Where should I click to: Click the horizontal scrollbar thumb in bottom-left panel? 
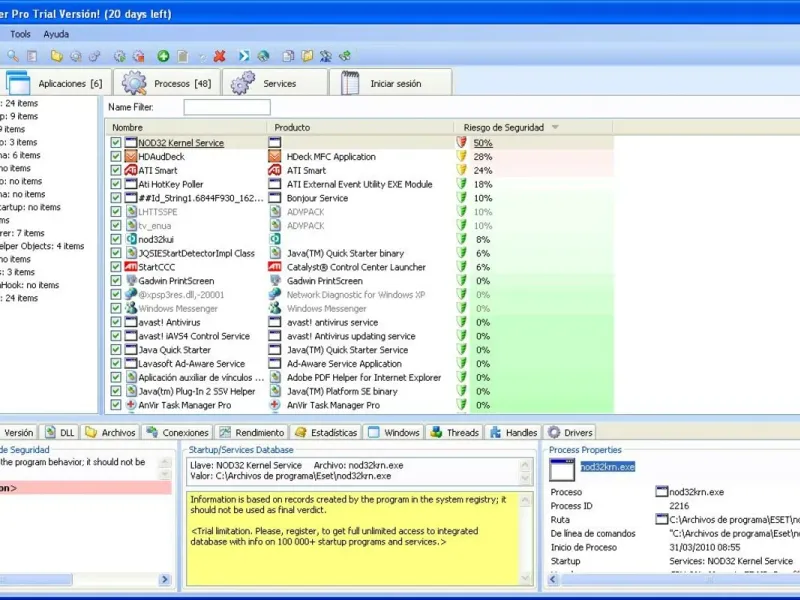click(x=36, y=579)
